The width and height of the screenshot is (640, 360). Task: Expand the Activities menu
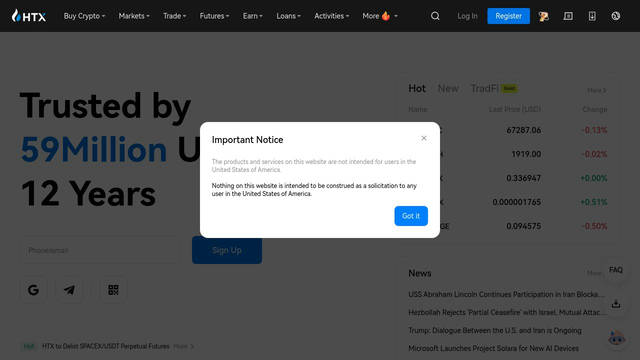(x=331, y=16)
